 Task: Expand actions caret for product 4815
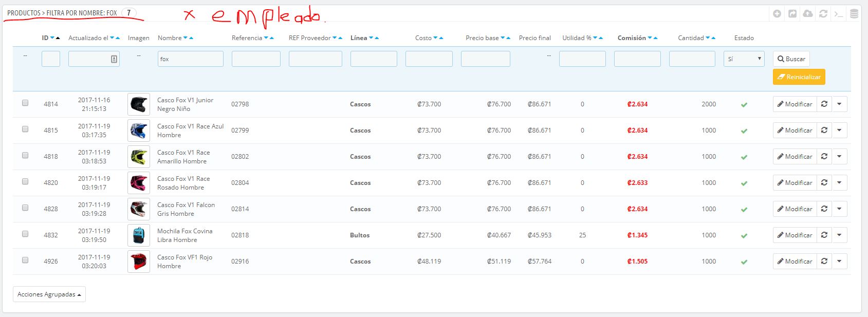pos(839,130)
